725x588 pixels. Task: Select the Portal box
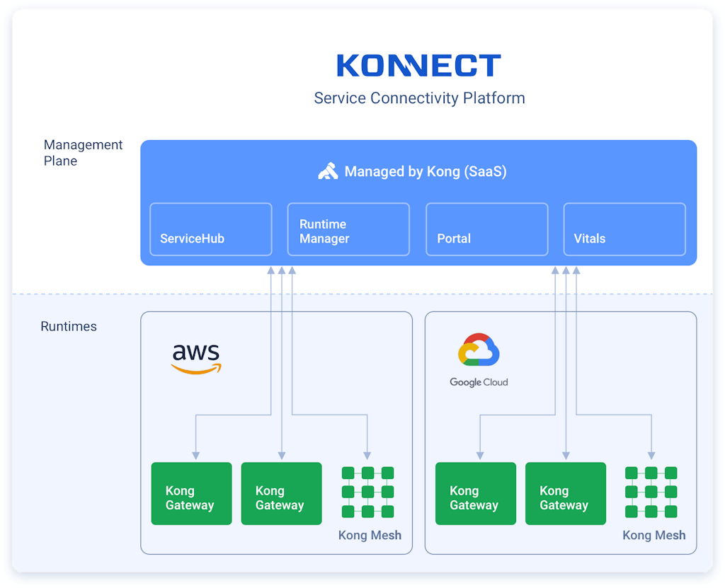pyautogui.click(x=486, y=229)
